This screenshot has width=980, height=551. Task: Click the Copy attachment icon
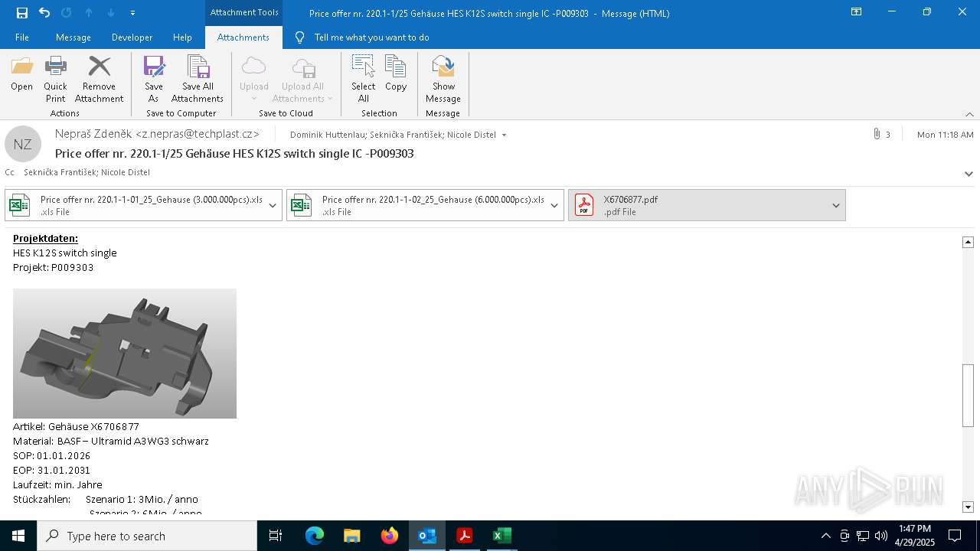point(395,66)
